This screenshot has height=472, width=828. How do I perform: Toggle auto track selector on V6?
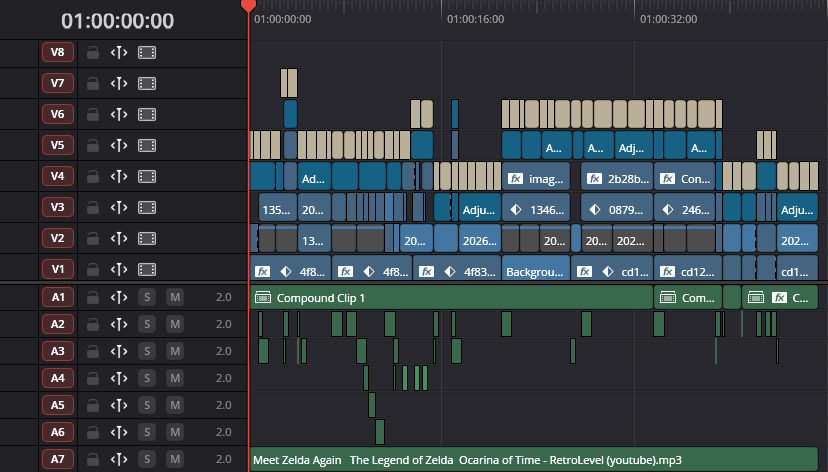pyautogui.click(x=119, y=114)
